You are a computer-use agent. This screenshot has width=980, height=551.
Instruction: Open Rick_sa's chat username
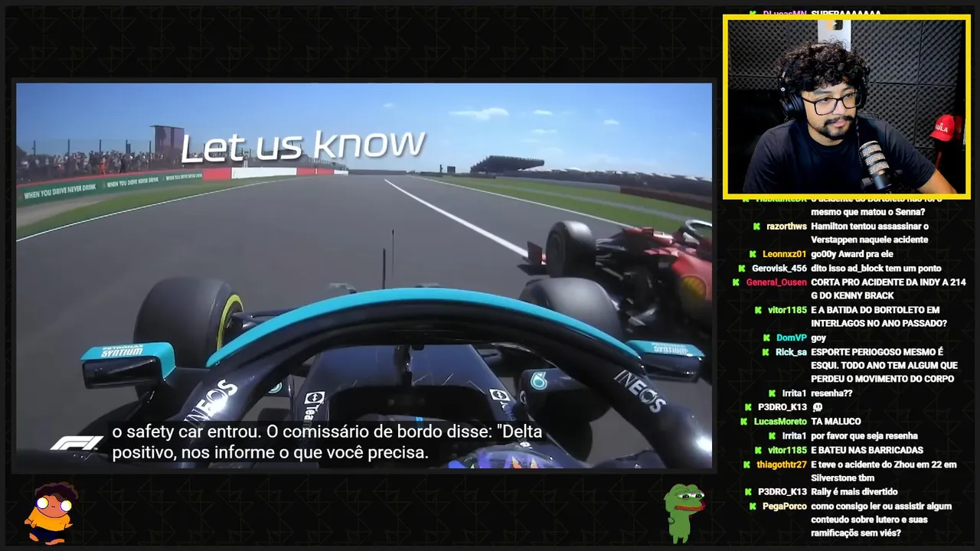click(x=791, y=352)
